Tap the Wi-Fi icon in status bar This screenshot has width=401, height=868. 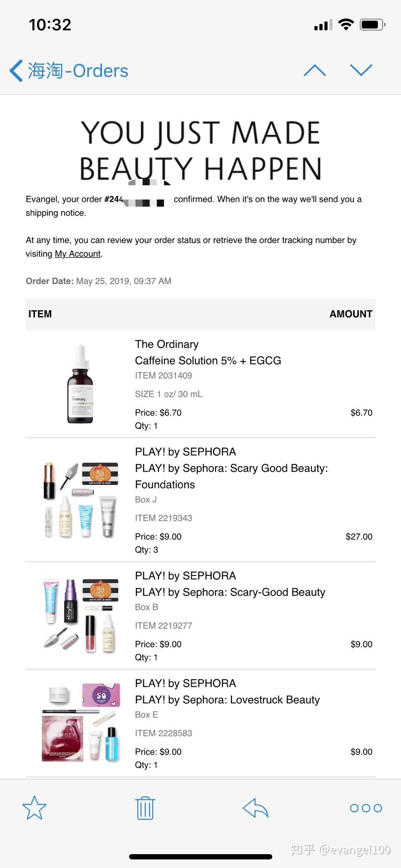[x=346, y=24]
